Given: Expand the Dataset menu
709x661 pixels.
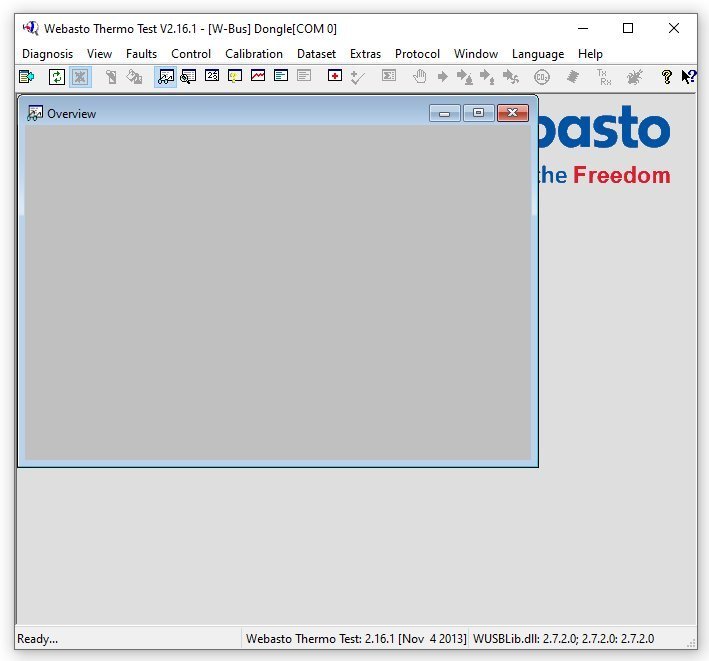Looking at the screenshot, I should pyautogui.click(x=316, y=54).
